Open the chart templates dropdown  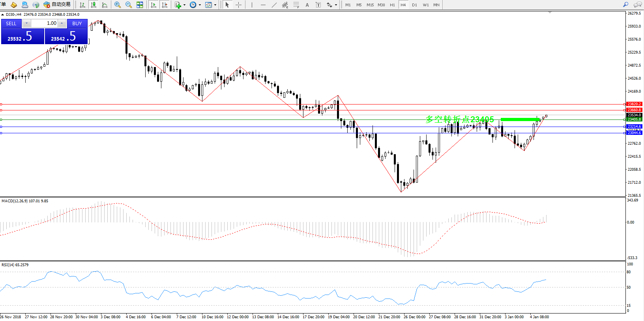[x=211, y=5]
